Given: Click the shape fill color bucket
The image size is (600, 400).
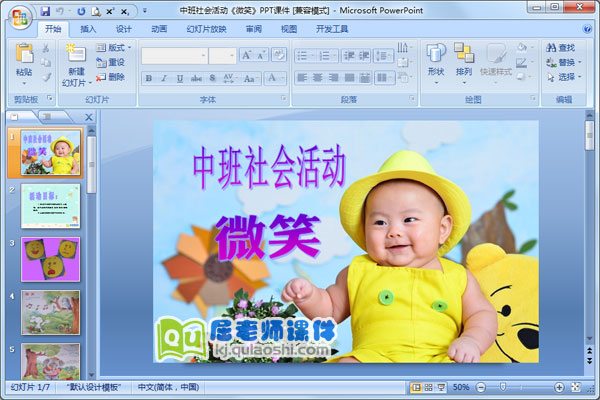Looking at the screenshot, I should 522,48.
